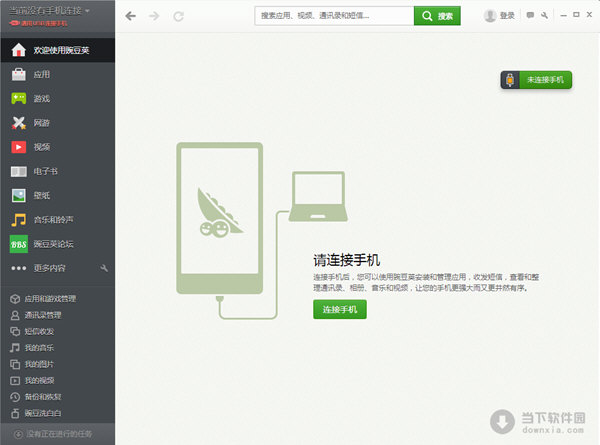
Task: Open 短信收发 message icon
Action: click(15, 331)
